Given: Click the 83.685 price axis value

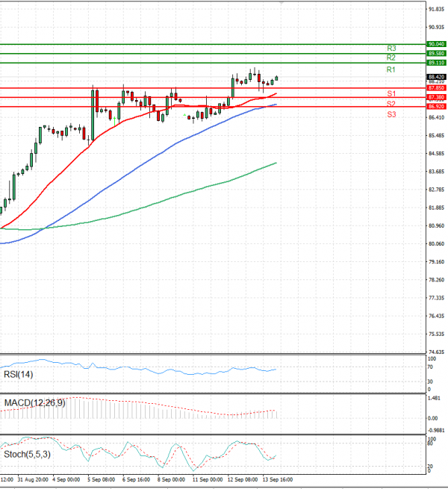Looking at the screenshot, I should pos(437,172).
